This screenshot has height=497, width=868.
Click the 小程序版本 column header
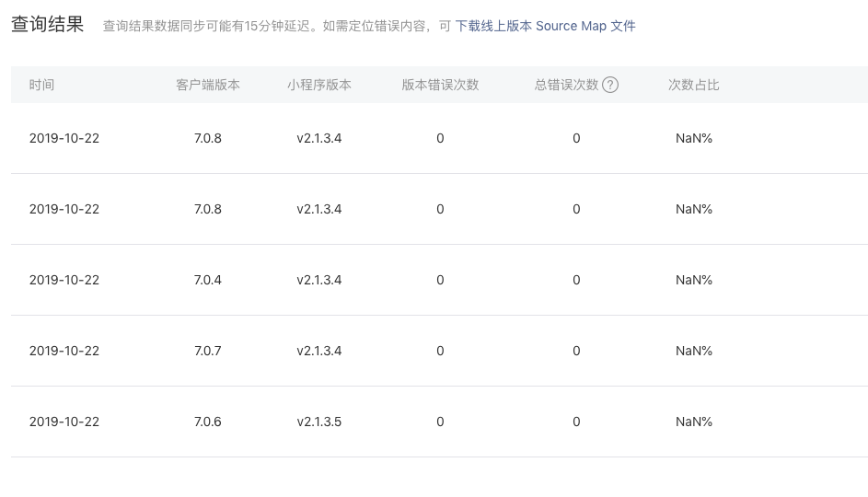tap(318, 85)
